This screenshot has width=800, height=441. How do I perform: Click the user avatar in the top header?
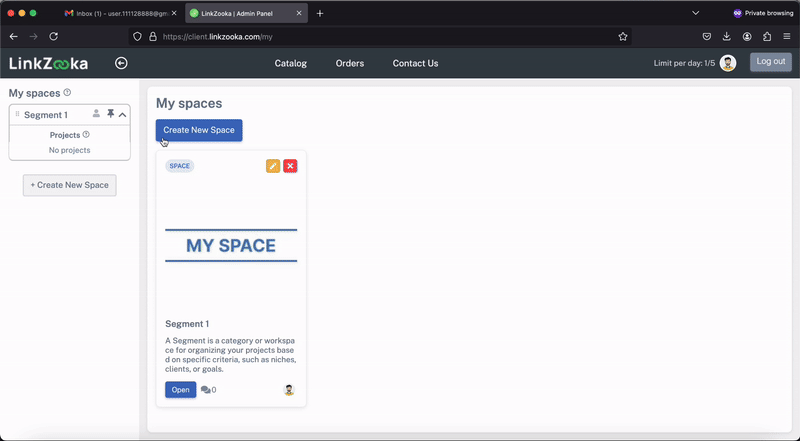(x=728, y=63)
